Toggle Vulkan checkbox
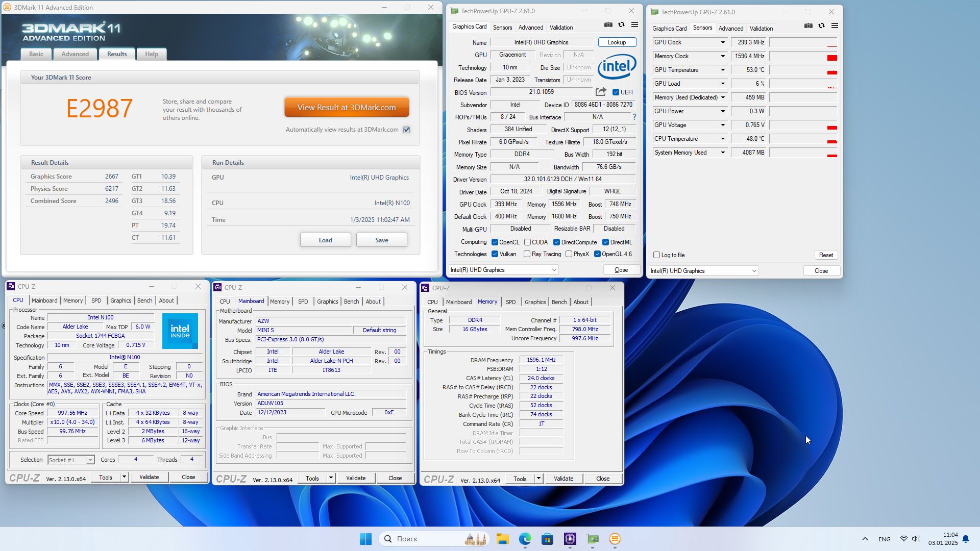This screenshot has width=980, height=551. pos(495,254)
